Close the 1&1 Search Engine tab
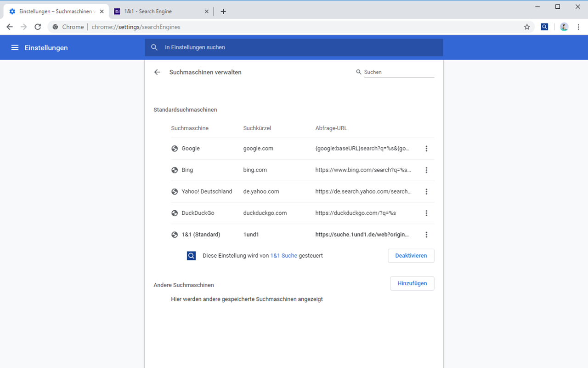This screenshot has width=588, height=368. click(x=207, y=11)
